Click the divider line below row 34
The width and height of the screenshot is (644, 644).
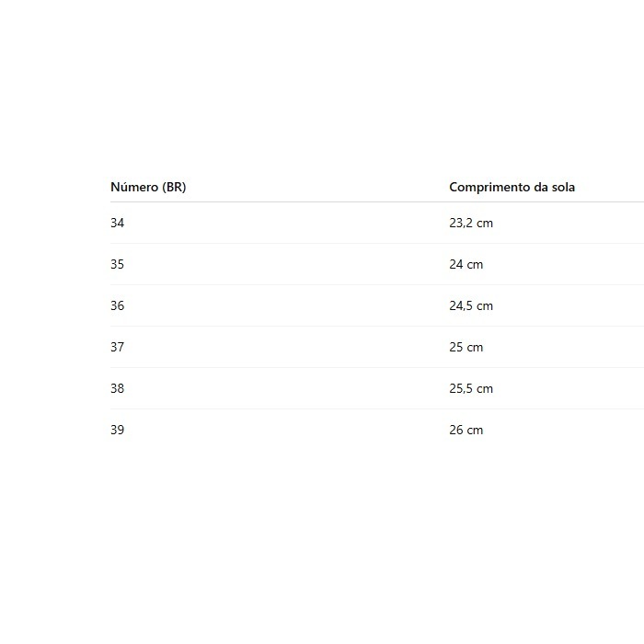368,243
